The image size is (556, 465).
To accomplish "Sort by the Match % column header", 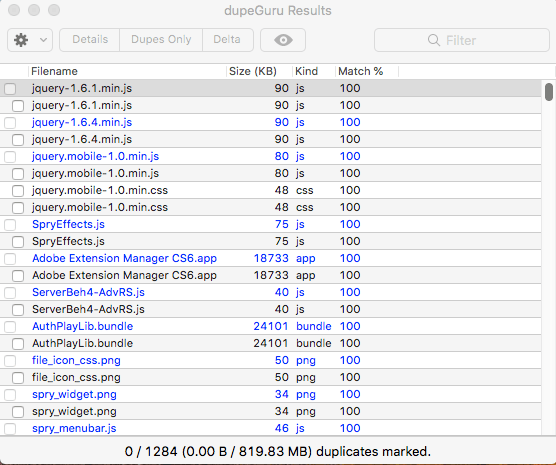I will 367,71.
